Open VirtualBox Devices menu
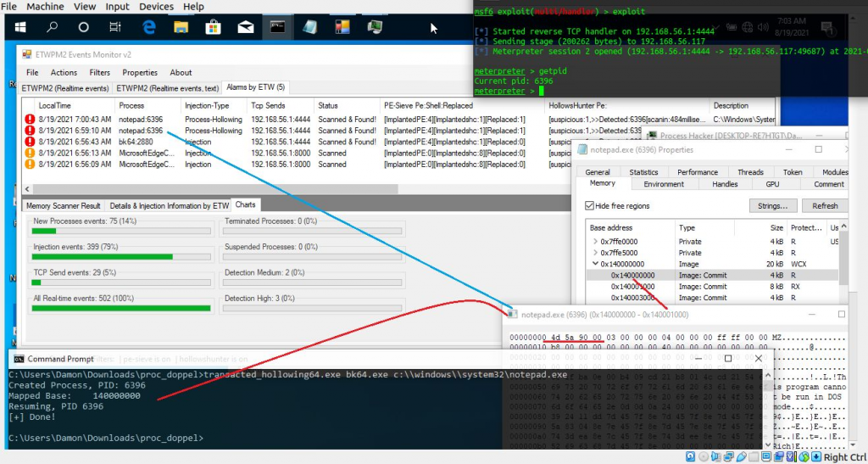868x464 pixels. [x=156, y=7]
